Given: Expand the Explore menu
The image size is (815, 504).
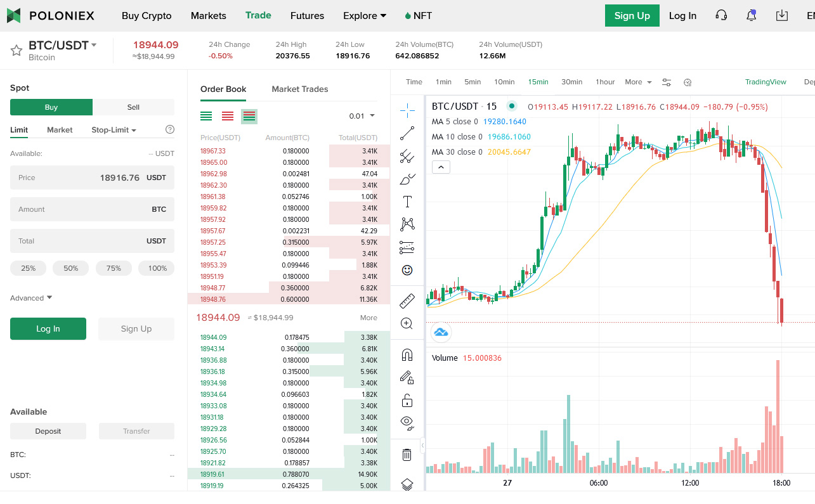Looking at the screenshot, I should tap(365, 16).
